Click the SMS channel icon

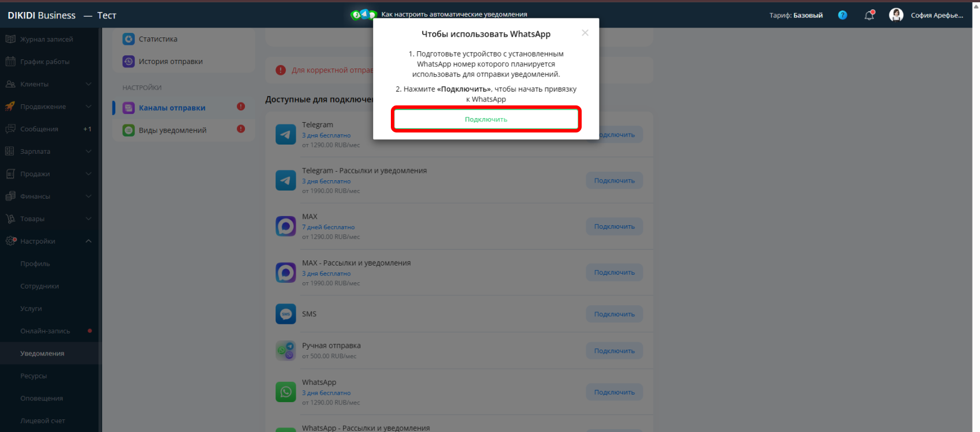[286, 314]
